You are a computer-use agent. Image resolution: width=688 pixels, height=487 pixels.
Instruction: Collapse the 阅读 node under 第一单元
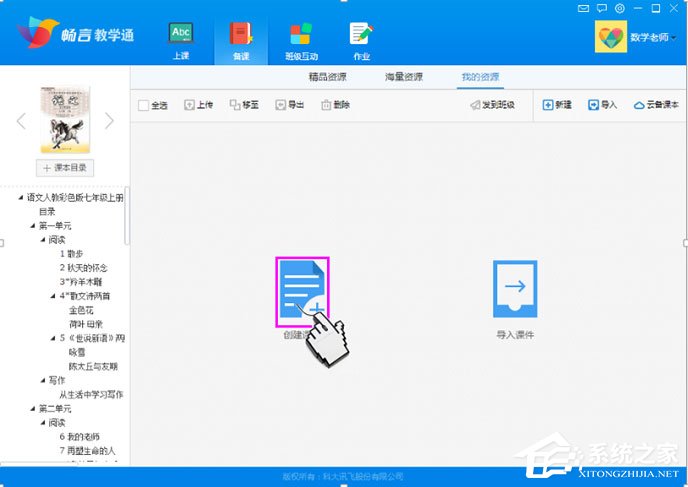[43, 240]
